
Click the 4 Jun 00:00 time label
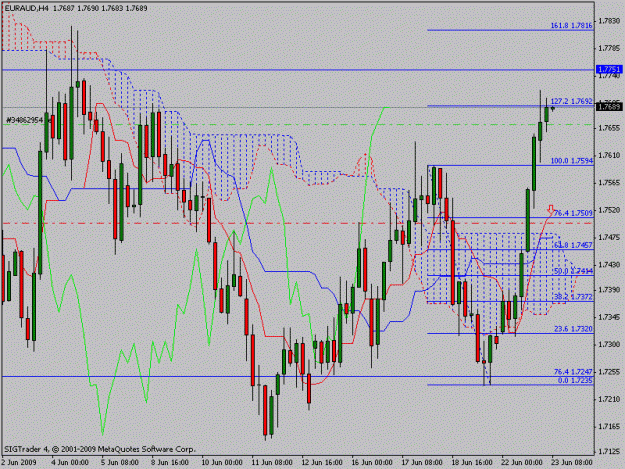pos(71,462)
